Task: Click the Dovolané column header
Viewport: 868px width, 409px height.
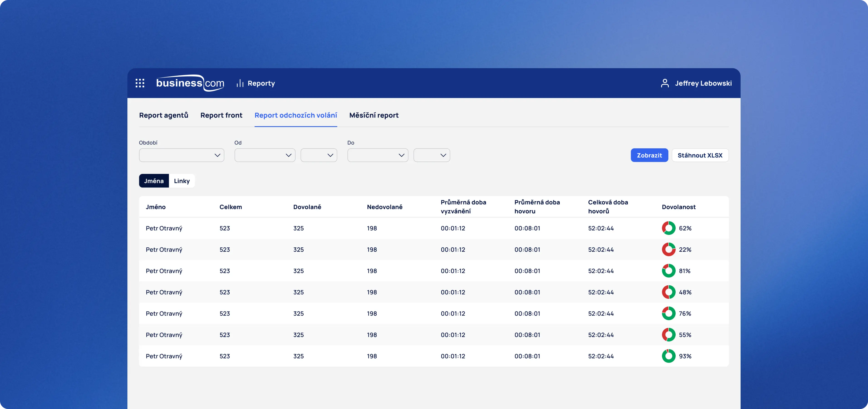Action: 307,207
